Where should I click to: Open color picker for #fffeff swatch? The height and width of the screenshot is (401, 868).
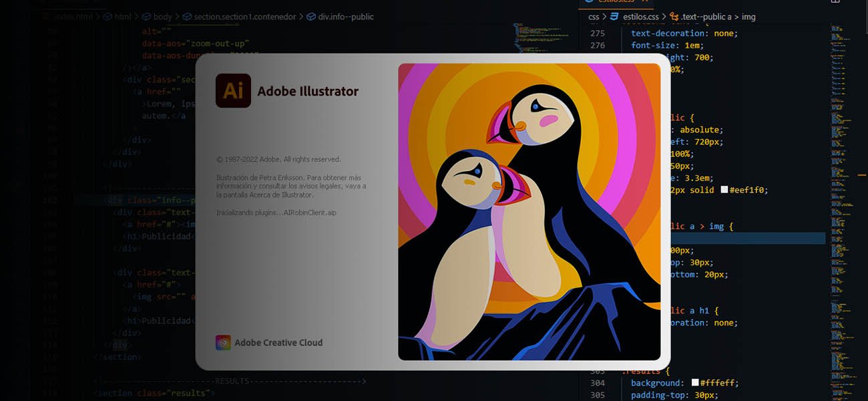click(696, 383)
